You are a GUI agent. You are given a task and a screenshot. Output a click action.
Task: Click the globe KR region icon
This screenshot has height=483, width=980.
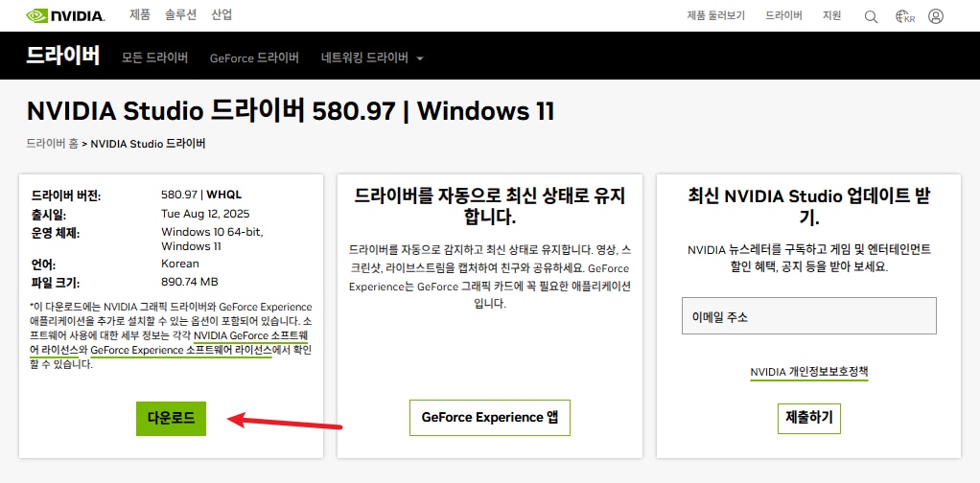[903, 16]
